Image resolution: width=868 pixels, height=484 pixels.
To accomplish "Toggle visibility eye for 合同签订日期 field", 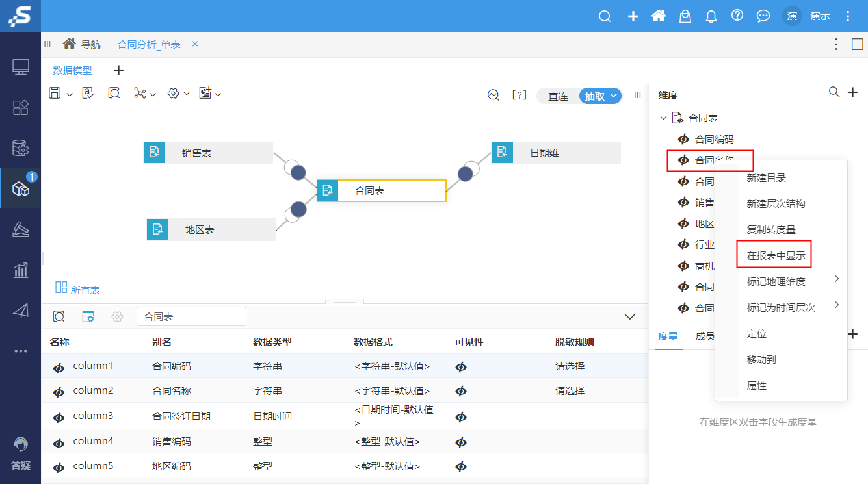I will pyautogui.click(x=461, y=416).
